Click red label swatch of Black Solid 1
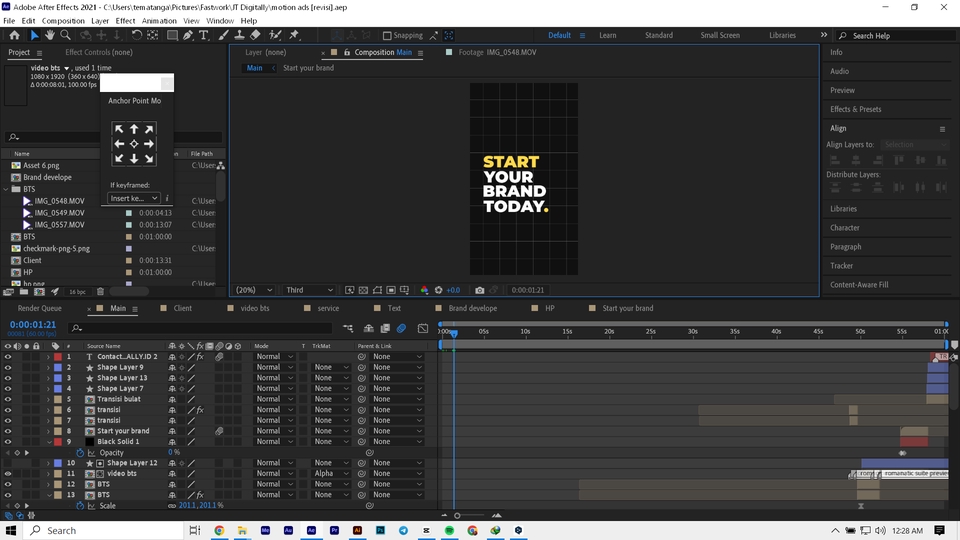The height and width of the screenshot is (540, 960). pyautogui.click(x=58, y=441)
